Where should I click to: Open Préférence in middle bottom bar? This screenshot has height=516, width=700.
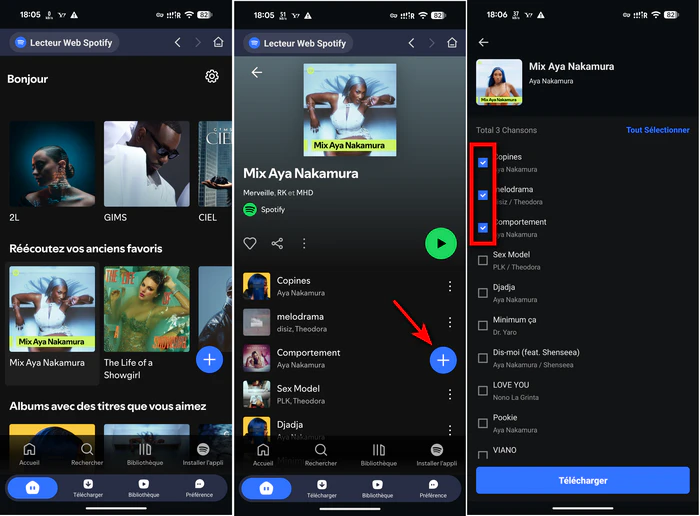tap(433, 489)
